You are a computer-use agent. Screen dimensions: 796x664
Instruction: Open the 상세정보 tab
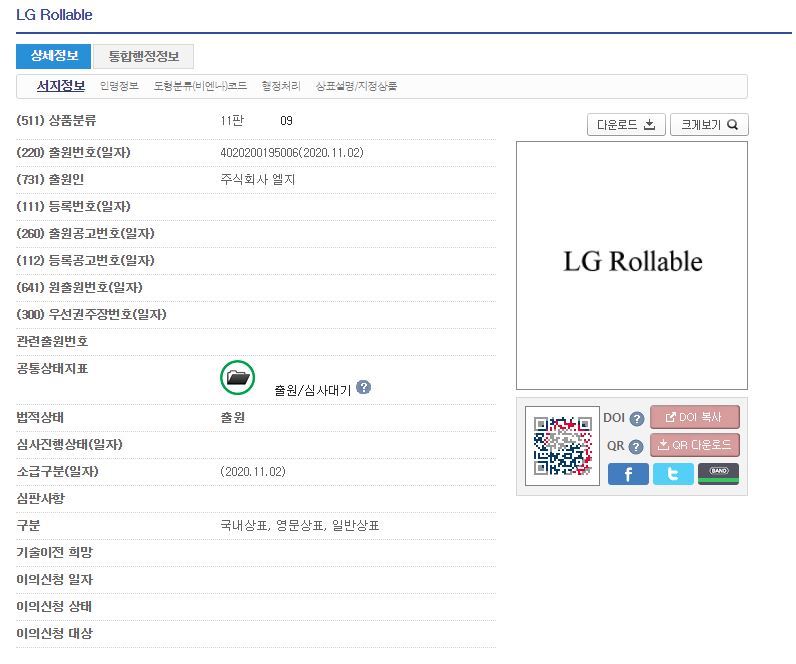pyautogui.click(x=53, y=56)
